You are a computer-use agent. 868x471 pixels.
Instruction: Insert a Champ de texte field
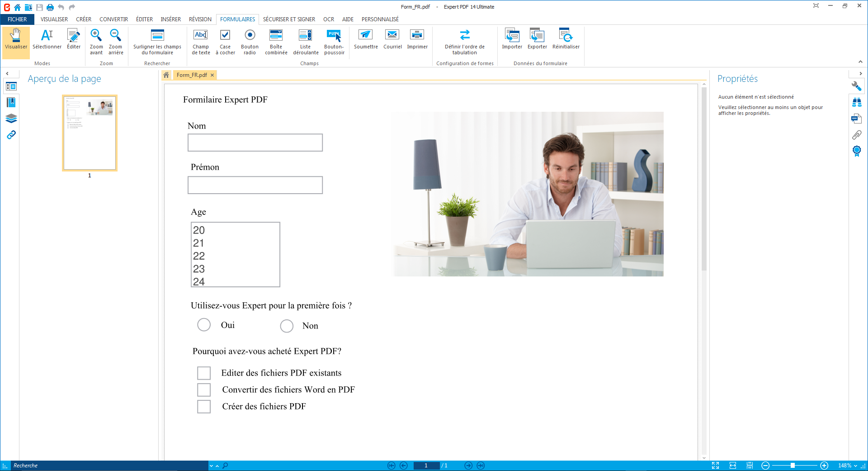pos(201,42)
